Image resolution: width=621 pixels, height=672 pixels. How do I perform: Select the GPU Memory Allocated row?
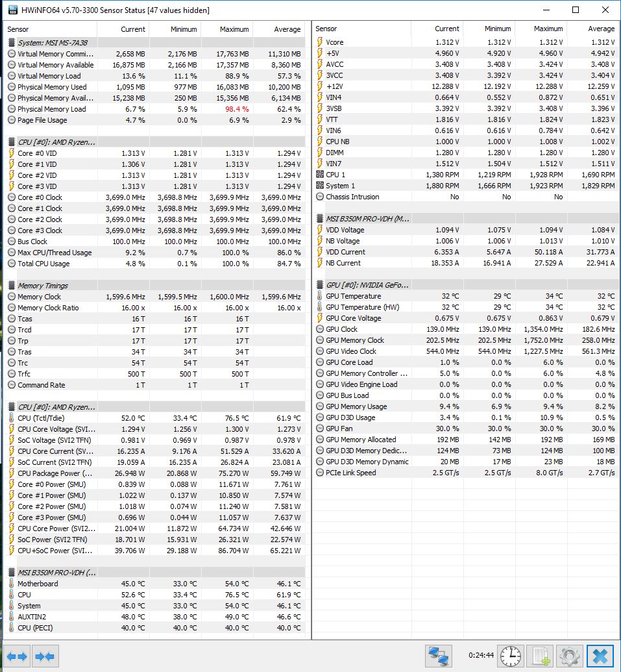pyautogui.click(x=466, y=440)
